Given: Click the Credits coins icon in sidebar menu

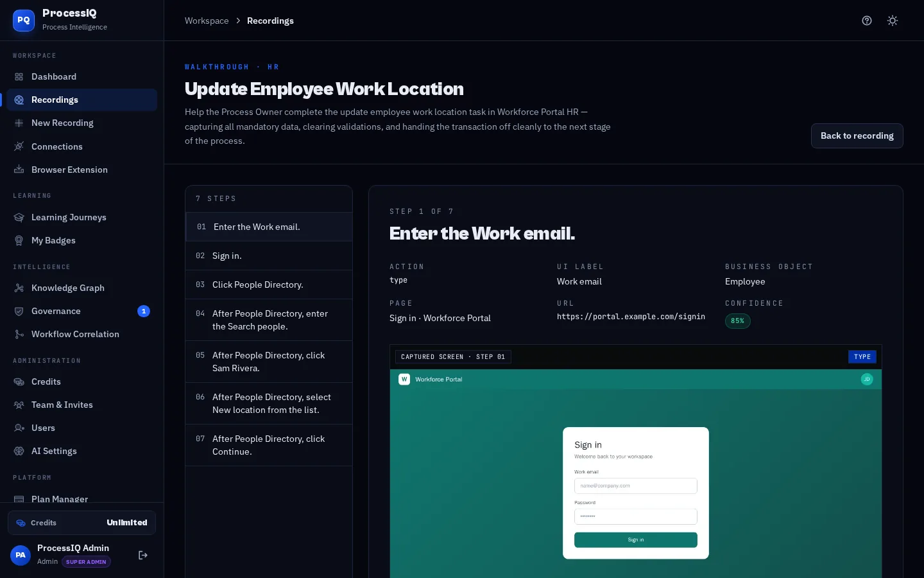Looking at the screenshot, I should (19, 381).
